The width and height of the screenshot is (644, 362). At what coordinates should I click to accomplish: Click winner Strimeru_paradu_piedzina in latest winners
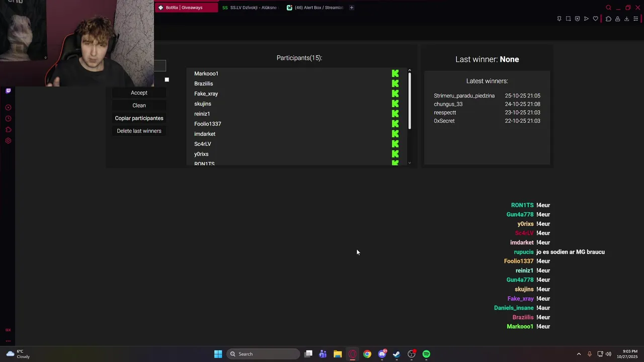[464, 96]
